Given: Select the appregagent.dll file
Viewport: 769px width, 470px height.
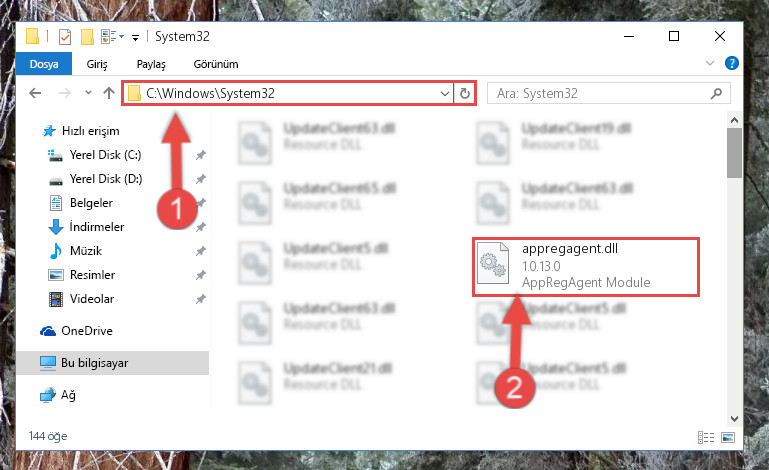Looking at the screenshot, I should [x=586, y=267].
